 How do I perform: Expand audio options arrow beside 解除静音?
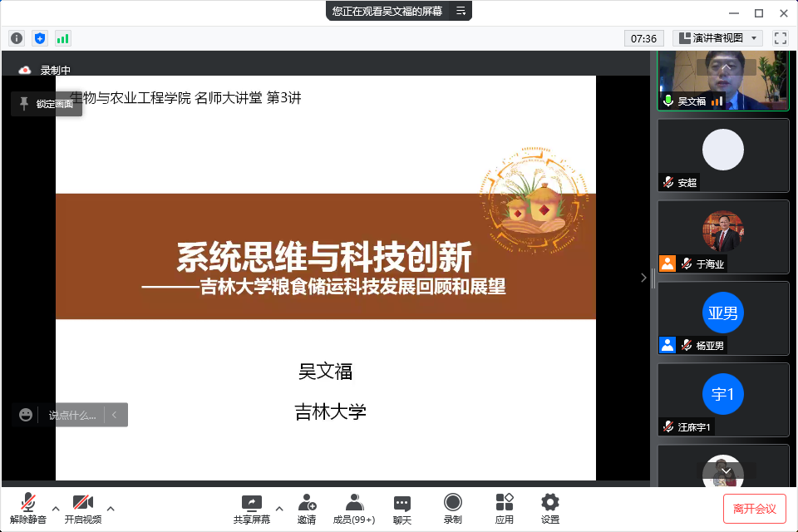click(x=56, y=508)
